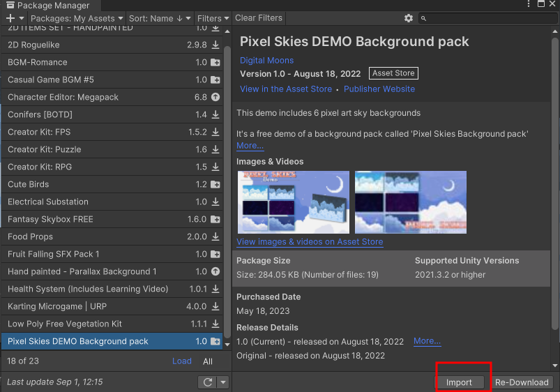Screen dimensions: 560x392
Task: Click download icon for Karting Microgame URP
Action: coord(215,306)
